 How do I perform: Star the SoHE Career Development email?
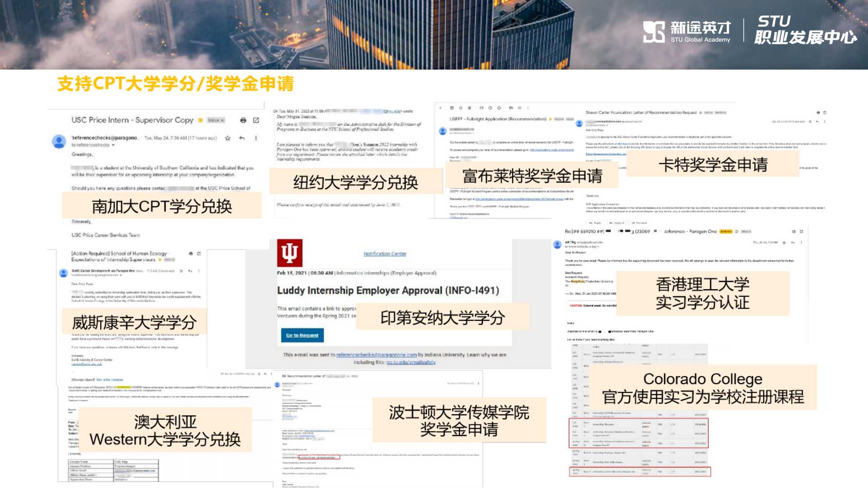[x=181, y=271]
